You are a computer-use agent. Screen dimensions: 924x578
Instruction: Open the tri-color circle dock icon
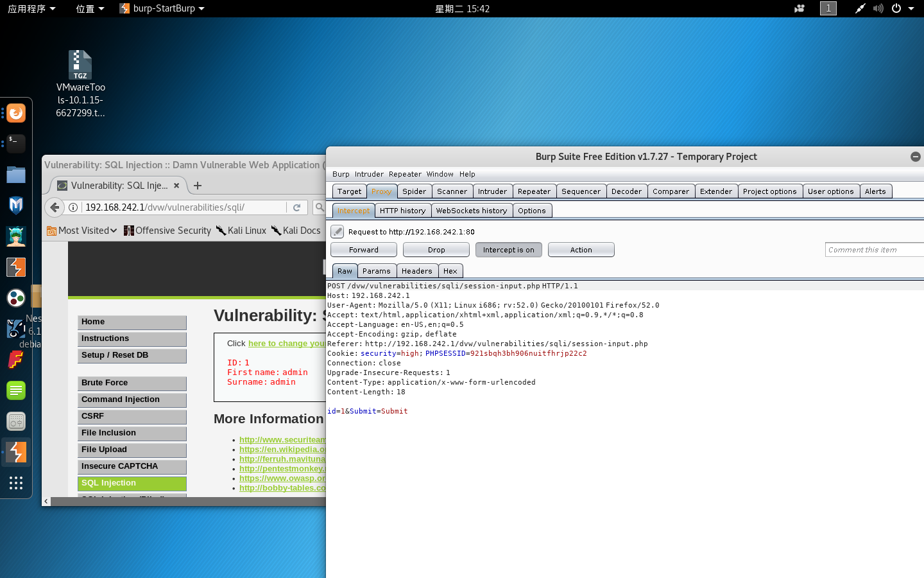[x=16, y=298]
